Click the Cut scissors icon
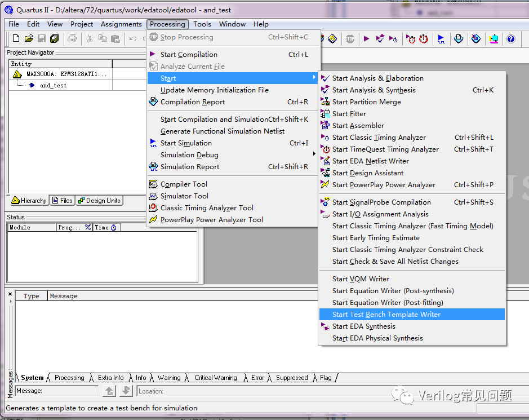 pos(90,38)
